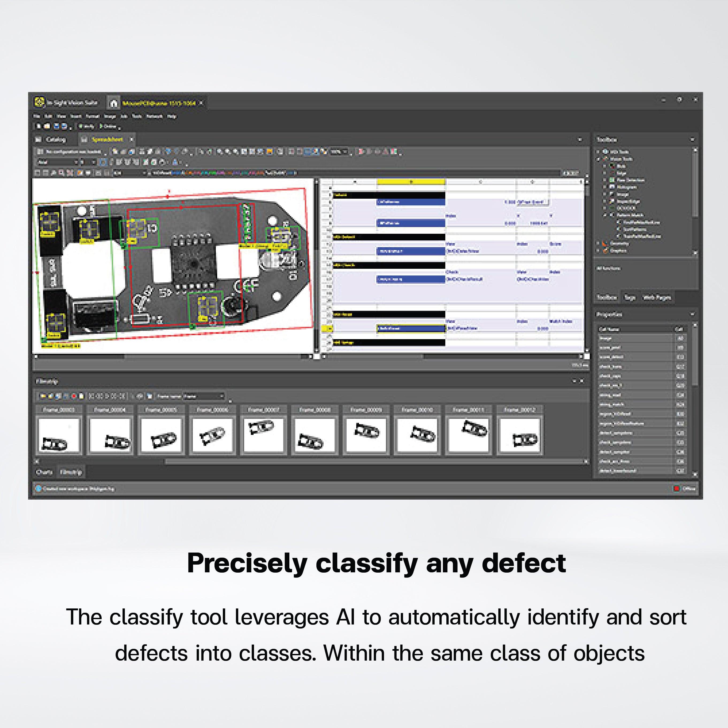Switch to the Catalog tab

[x=56, y=139]
